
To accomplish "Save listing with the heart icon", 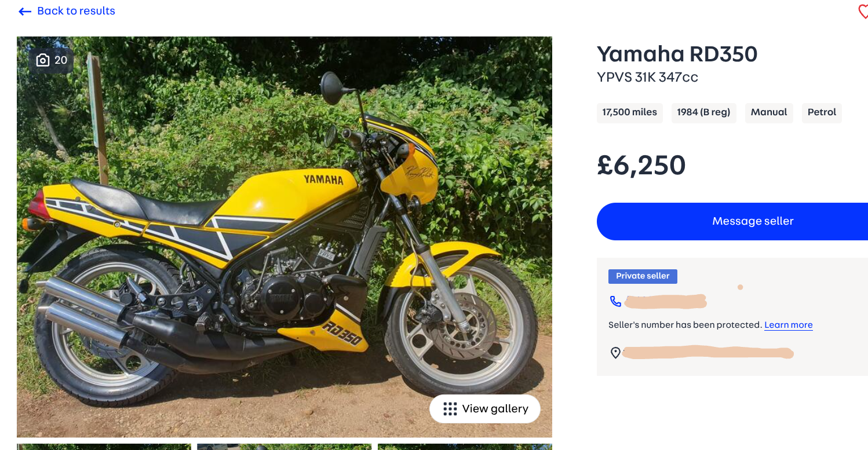I will pos(863,12).
